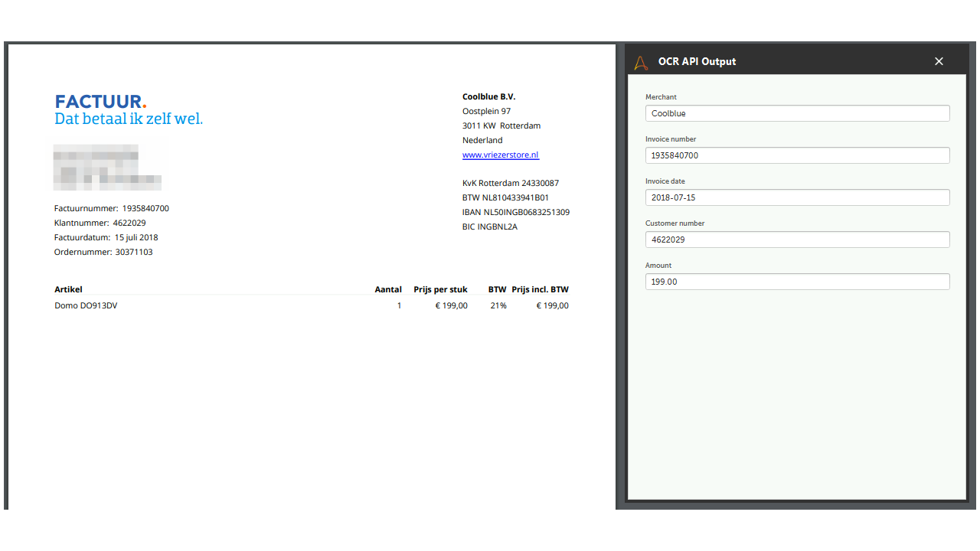Viewport: 980px width, 551px height.
Task: Select the Prijs per stuk column header
Action: click(440, 289)
